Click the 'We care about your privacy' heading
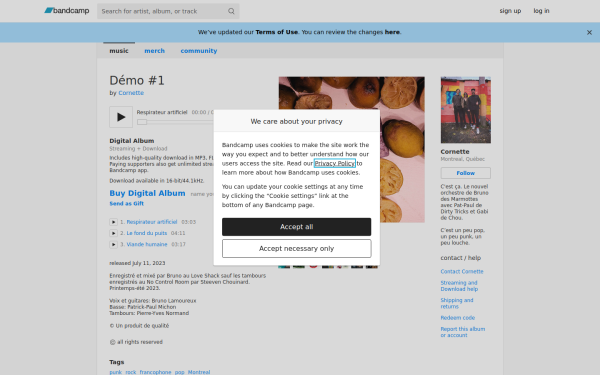Screen dimensions: 600x375 click(297, 121)
